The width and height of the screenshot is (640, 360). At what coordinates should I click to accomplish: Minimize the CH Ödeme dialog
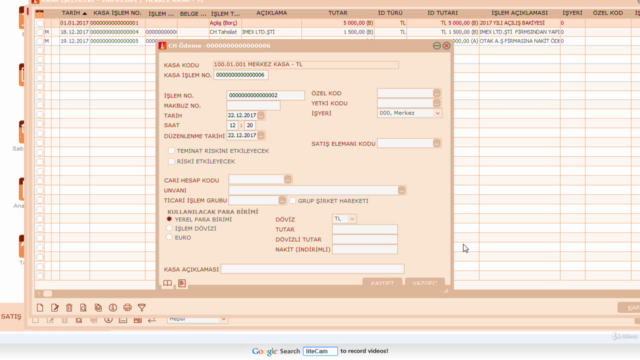[437, 46]
